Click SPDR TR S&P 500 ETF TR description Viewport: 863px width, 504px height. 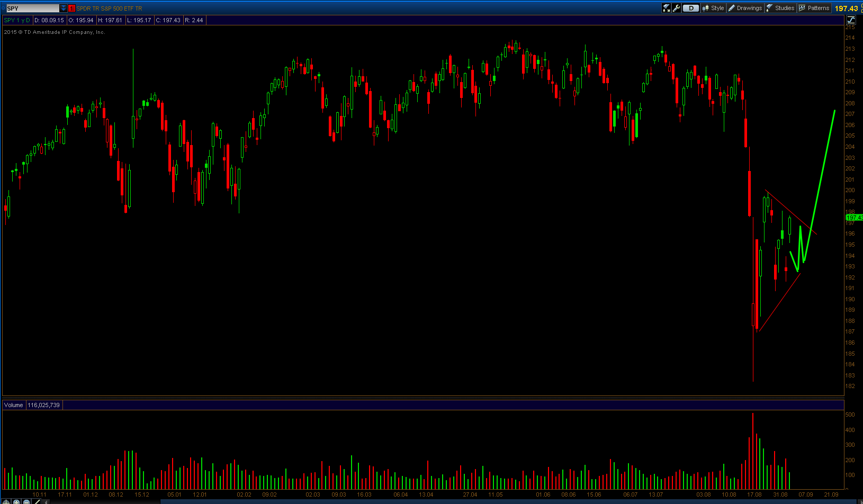click(109, 8)
